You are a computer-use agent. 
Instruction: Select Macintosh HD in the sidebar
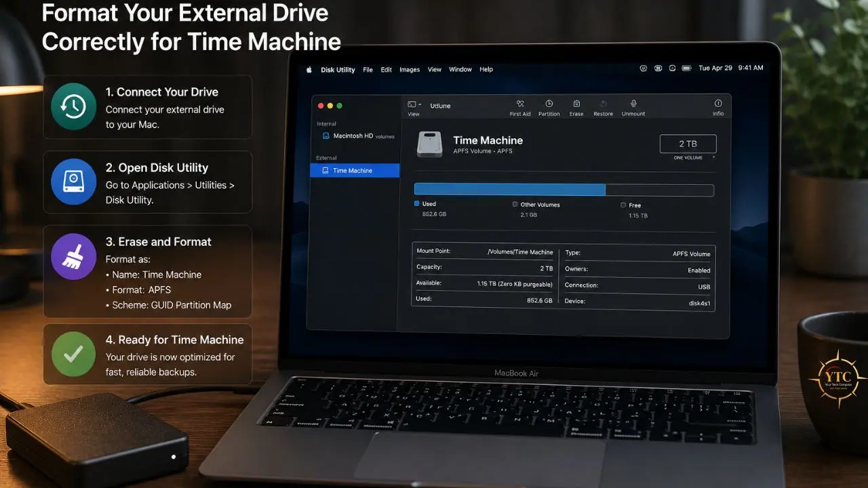(354, 136)
